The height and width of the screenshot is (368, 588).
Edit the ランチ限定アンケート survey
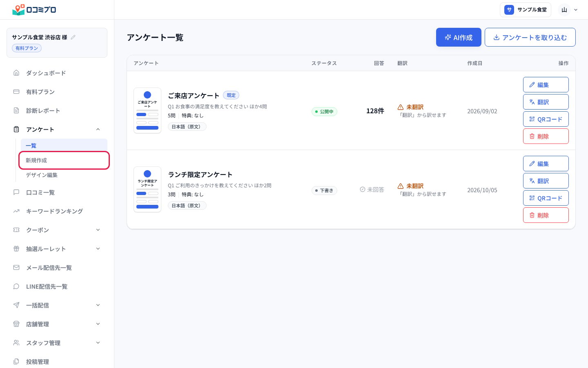tap(546, 164)
